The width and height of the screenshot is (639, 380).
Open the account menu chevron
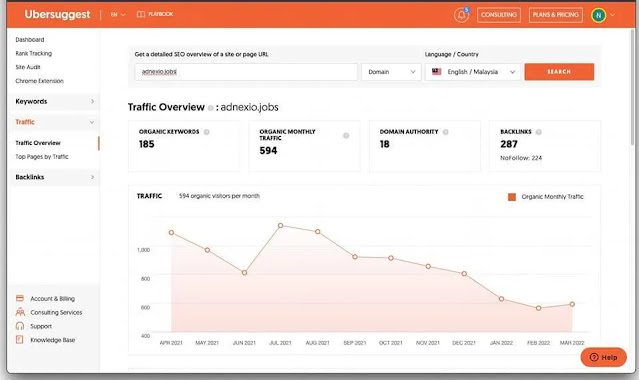612,15
